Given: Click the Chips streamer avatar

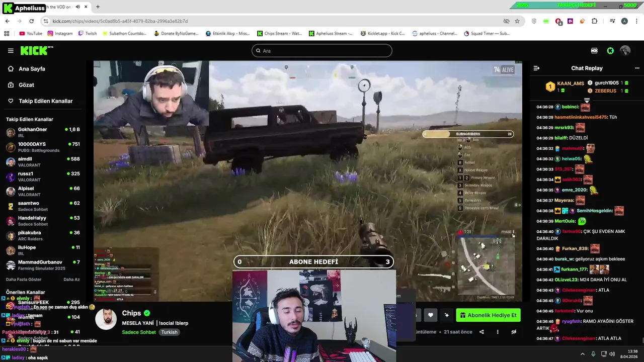Looking at the screenshot, I should point(106,319).
